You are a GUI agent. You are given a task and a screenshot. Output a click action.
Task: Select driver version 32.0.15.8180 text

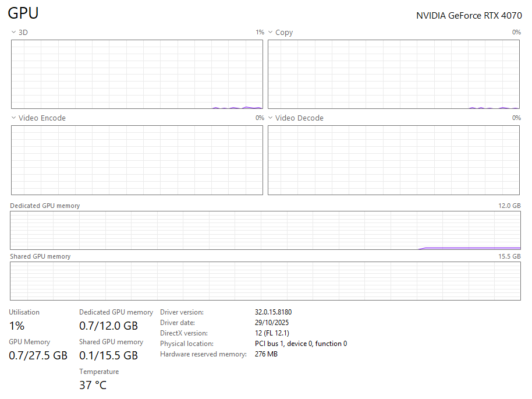(x=273, y=312)
